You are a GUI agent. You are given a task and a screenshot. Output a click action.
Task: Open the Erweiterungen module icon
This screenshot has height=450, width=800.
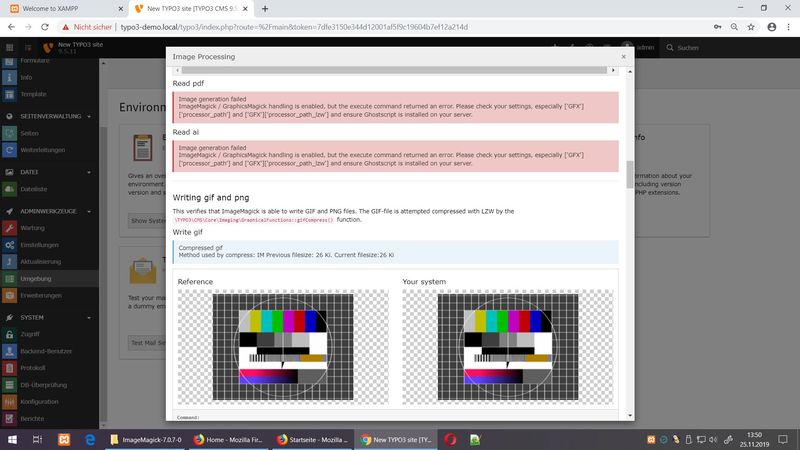pyautogui.click(x=9, y=295)
